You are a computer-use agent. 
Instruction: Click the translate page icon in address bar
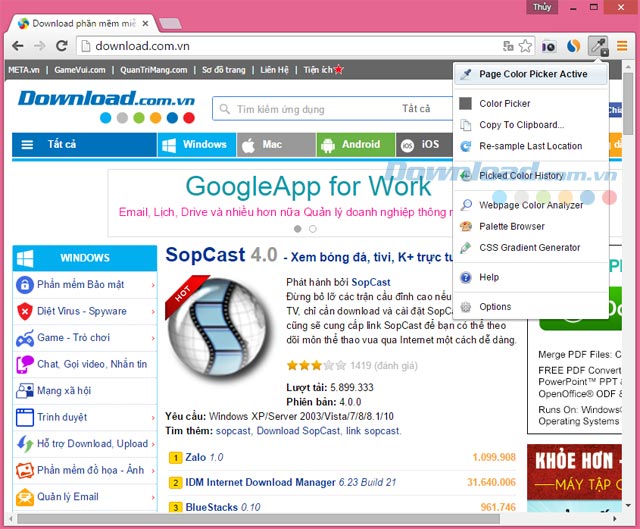point(508,46)
